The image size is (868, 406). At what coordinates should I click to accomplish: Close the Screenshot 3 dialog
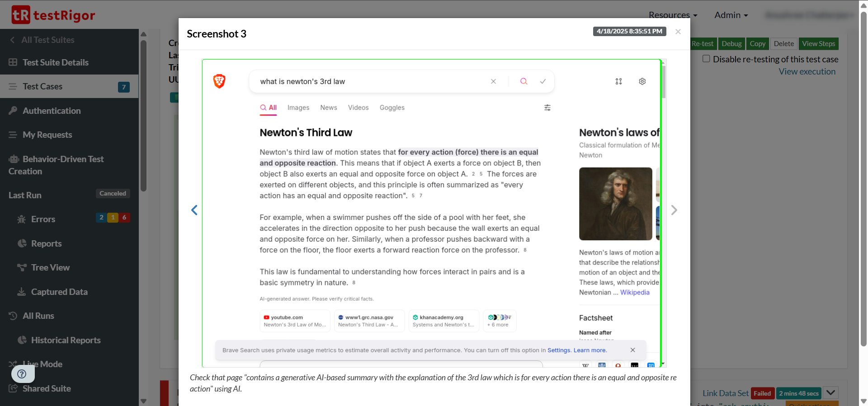click(x=678, y=32)
